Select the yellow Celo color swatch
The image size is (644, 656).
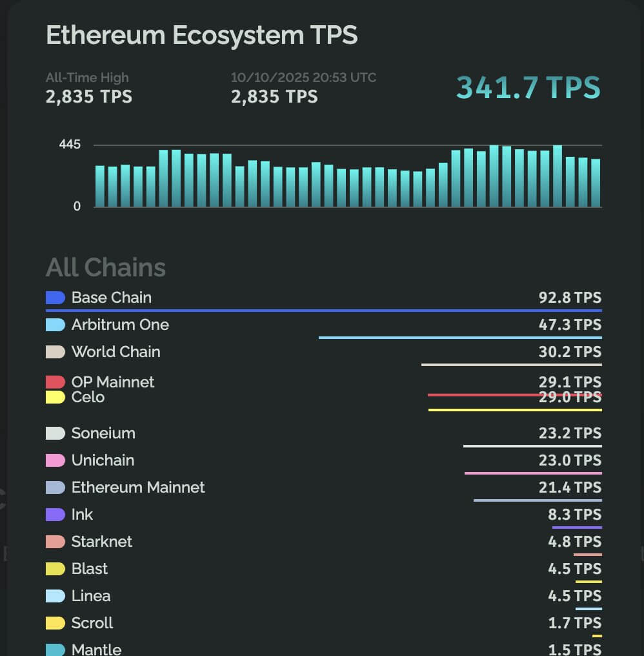54,396
